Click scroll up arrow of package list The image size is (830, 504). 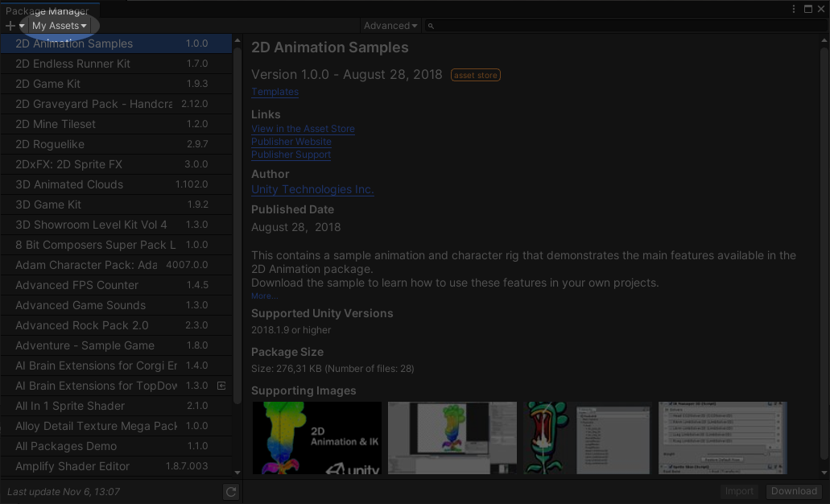tap(237, 39)
